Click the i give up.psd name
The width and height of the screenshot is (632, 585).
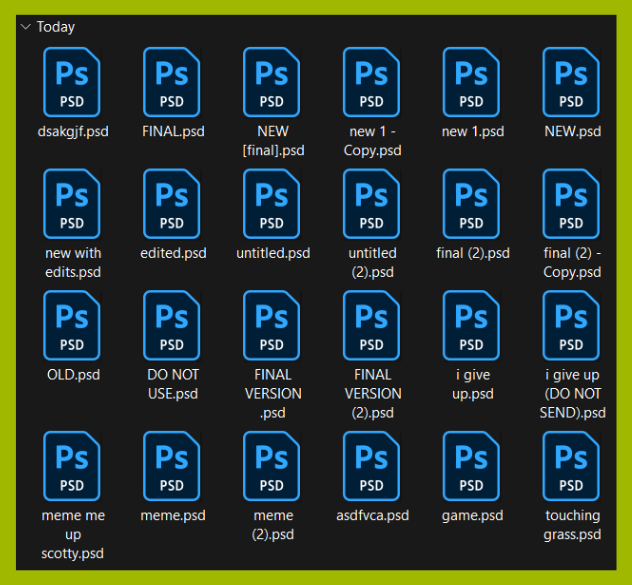pyautogui.click(x=473, y=384)
